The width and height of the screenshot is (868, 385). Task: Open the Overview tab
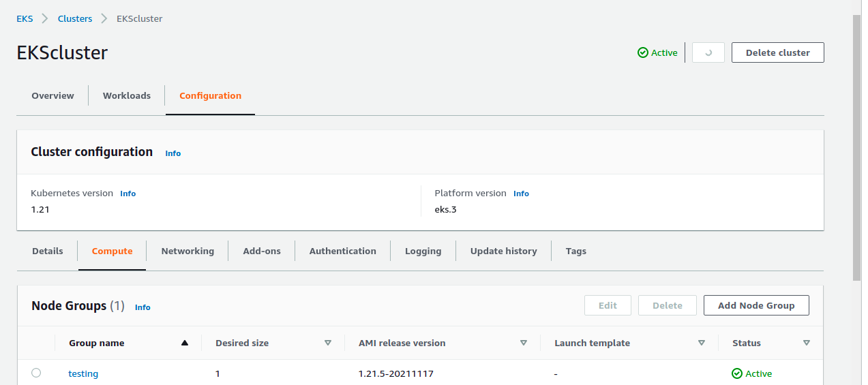click(53, 96)
